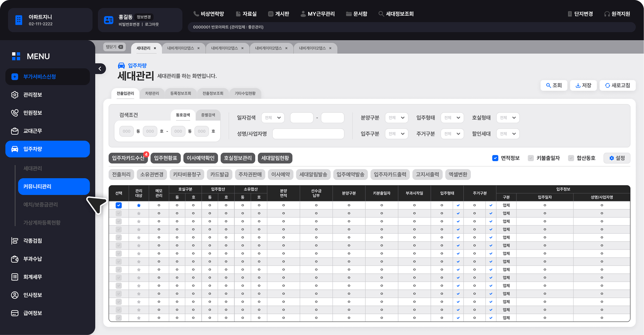Image resolution: width=644 pixels, height=335 pixels.
Task: Click the 홍길동 user profile card icon
Action: [x=108, y=20]
